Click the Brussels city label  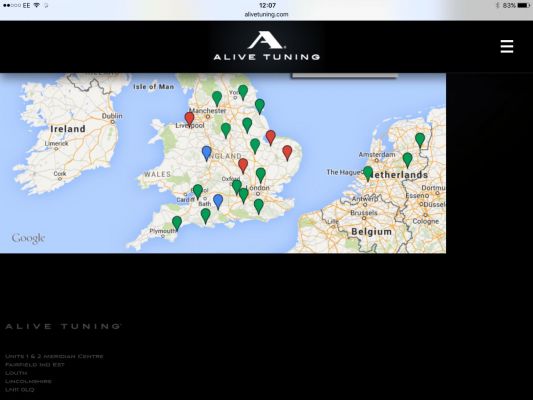click(x=364, y=213)
